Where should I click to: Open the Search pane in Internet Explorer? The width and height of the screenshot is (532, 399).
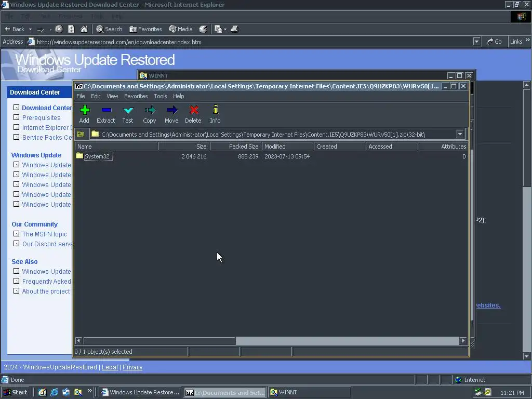point(109,29)
